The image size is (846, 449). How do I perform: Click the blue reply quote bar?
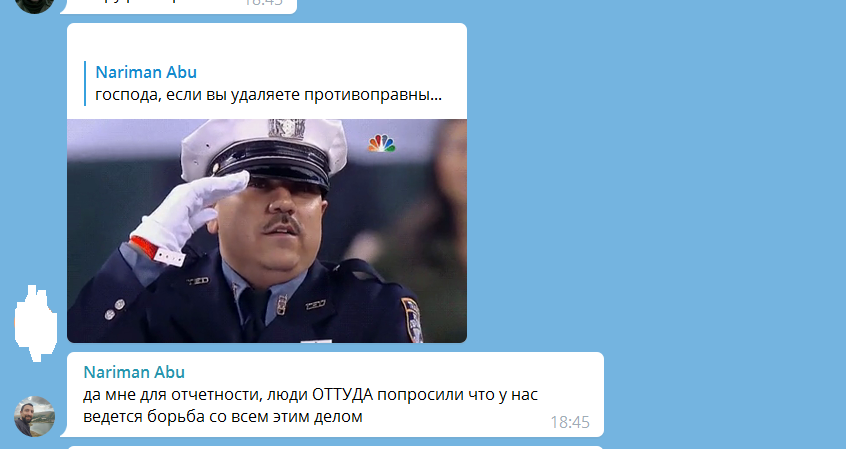[x=85, y=84]
